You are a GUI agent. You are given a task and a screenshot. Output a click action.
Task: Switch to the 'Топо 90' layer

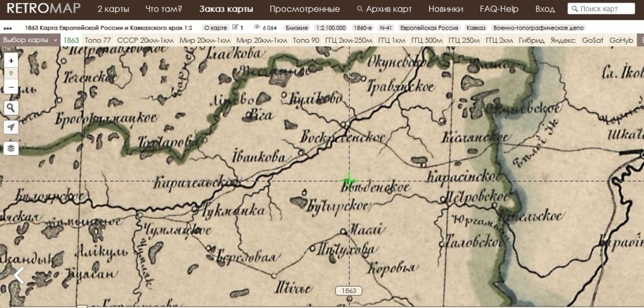pos(306,40)
